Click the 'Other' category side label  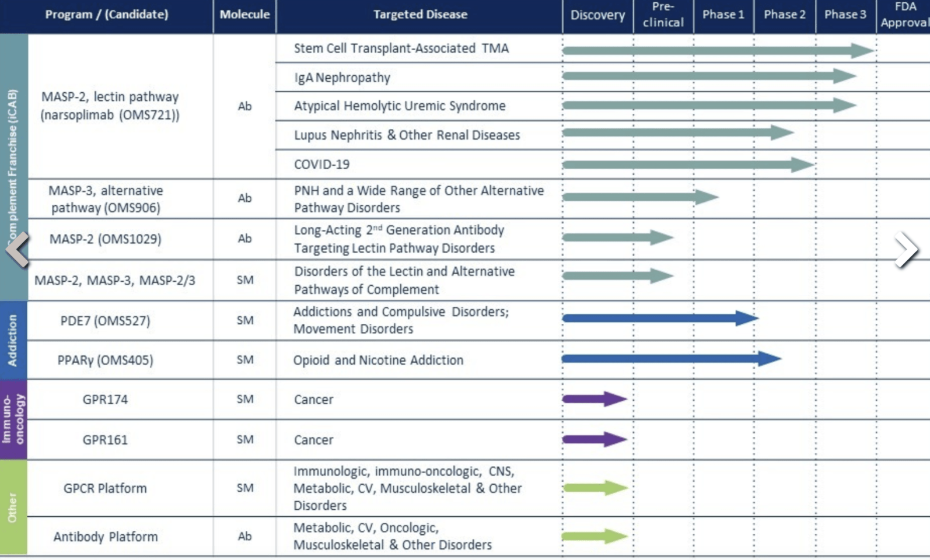click(x=13, y=508)
